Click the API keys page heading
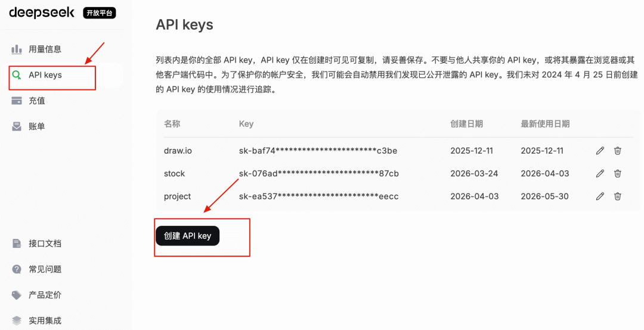 pyautogui.click(x=184, y=24)
